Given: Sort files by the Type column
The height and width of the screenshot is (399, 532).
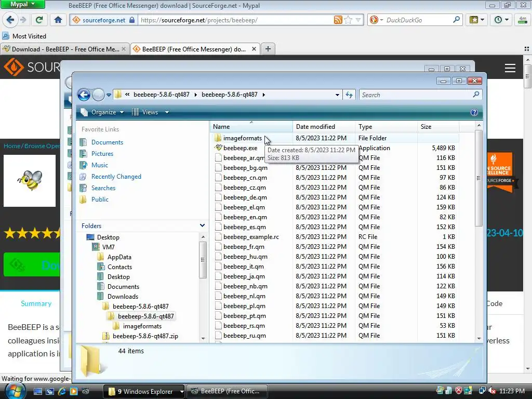Looking at the screenshot, I should tap(387, 127).
